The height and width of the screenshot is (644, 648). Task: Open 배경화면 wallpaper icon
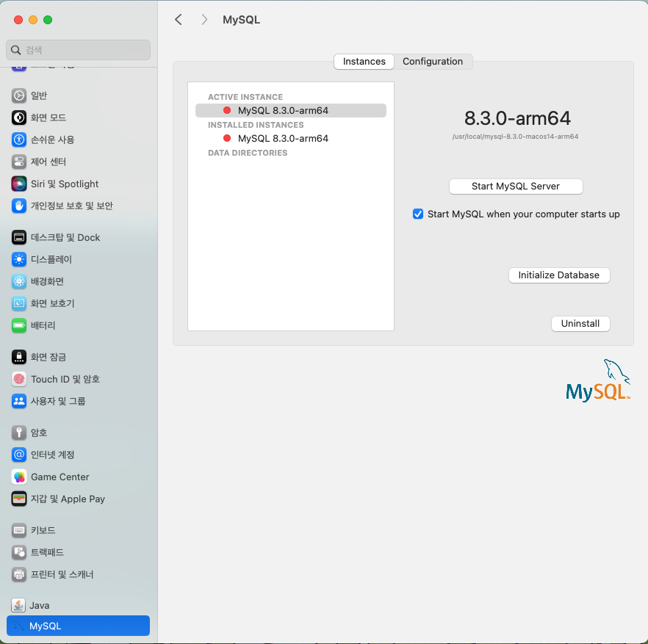click(18, 281)
